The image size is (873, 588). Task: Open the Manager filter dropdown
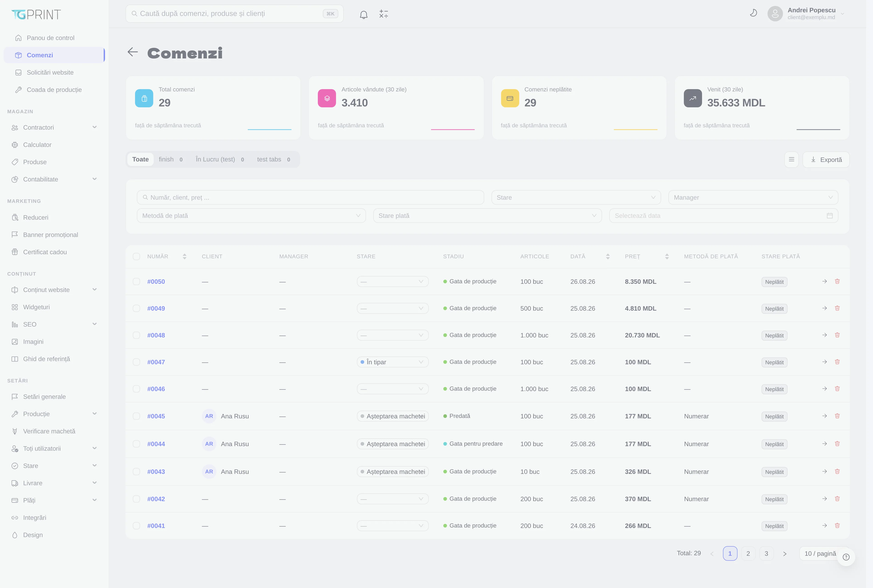click(x=753, y=197)
